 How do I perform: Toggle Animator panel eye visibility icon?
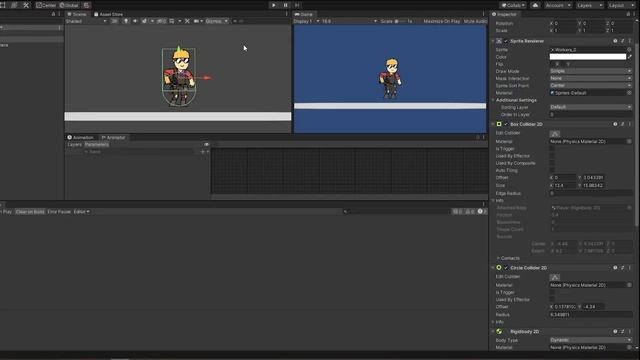(x=207, y=144)
